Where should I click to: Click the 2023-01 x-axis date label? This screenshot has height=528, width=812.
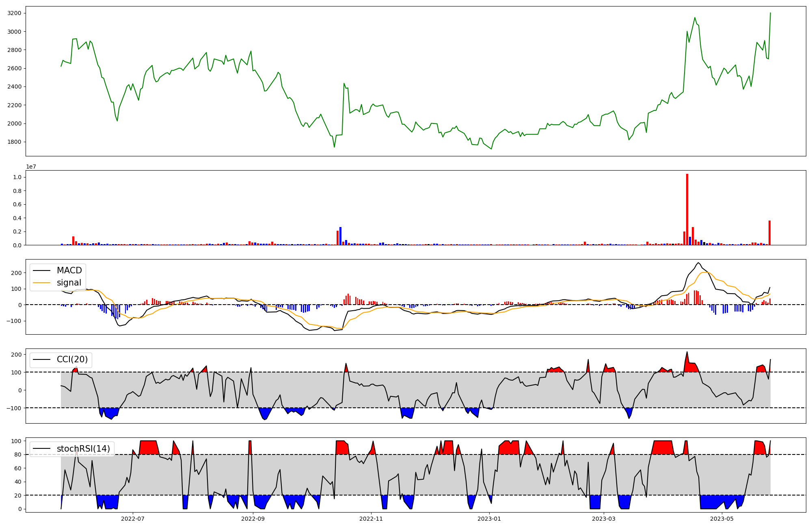point(489,519)
